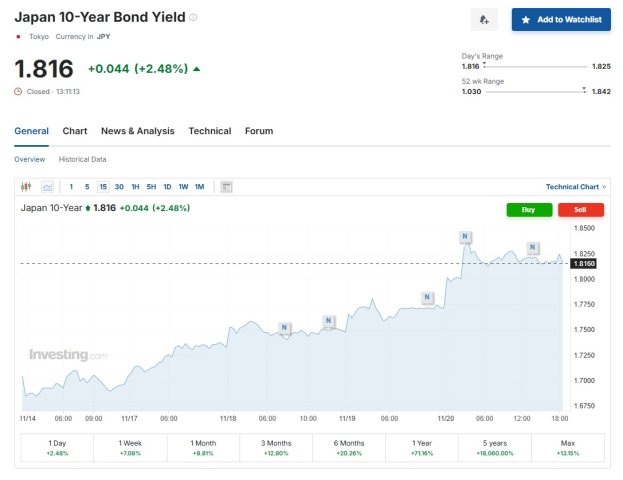Open the latest news marker on chart

click(533, 248)
